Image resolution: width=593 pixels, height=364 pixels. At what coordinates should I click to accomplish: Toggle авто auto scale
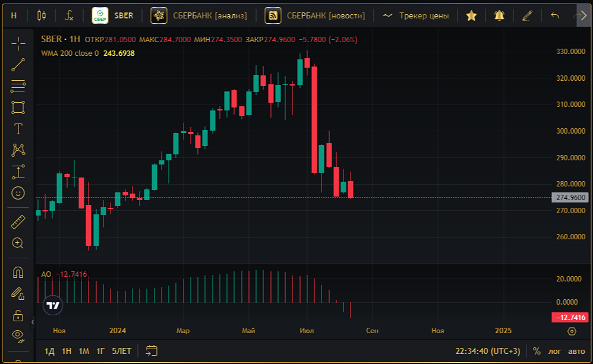576,351
